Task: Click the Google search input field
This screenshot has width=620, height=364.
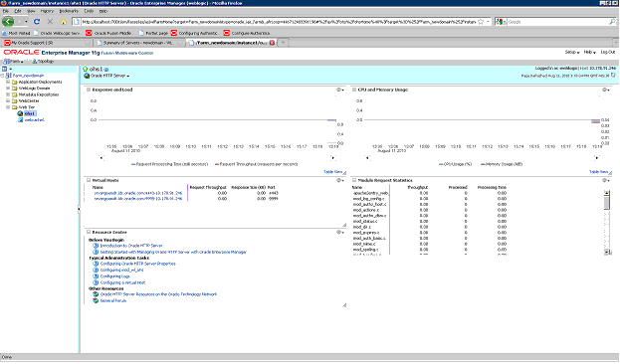Action: click(x=558, y=22)
